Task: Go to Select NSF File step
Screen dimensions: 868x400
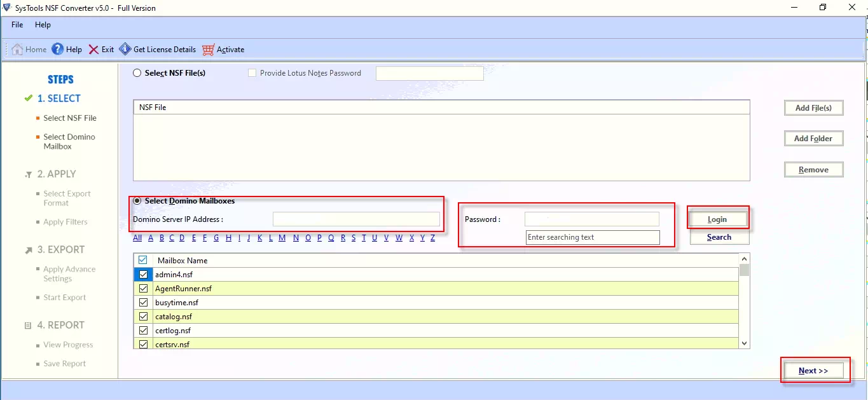Action: pos(70,118)
